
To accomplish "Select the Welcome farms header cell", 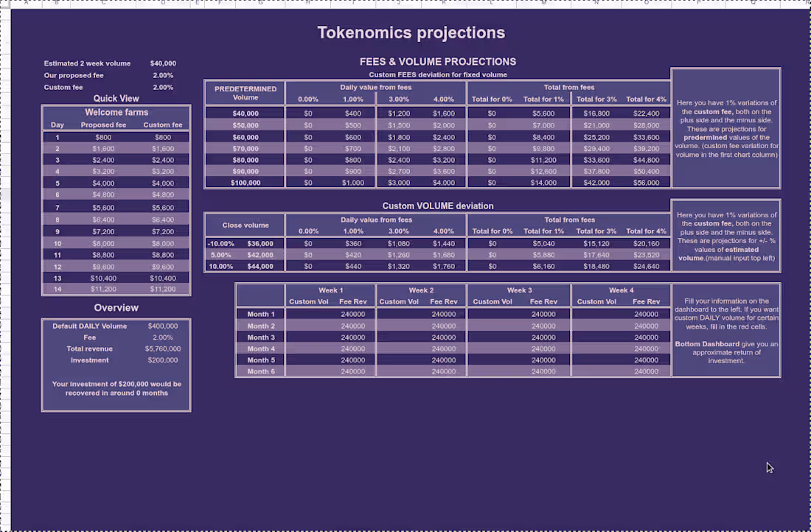I will tap(116, 113).
